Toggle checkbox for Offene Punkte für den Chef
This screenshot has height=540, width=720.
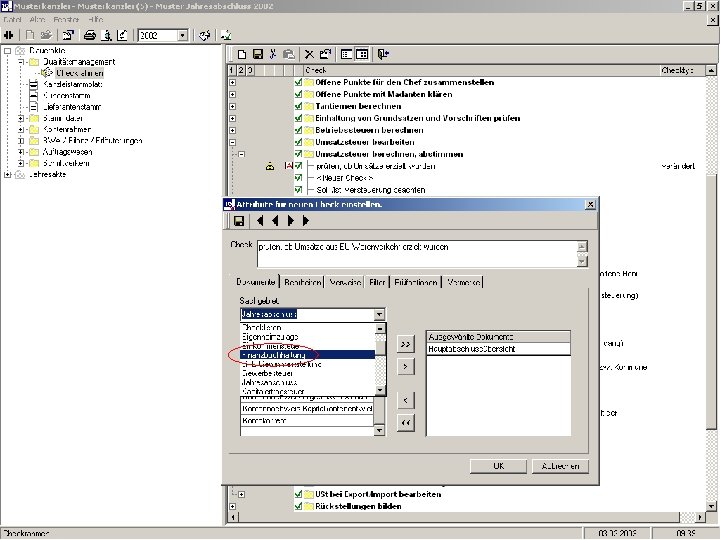pos(298,83)
